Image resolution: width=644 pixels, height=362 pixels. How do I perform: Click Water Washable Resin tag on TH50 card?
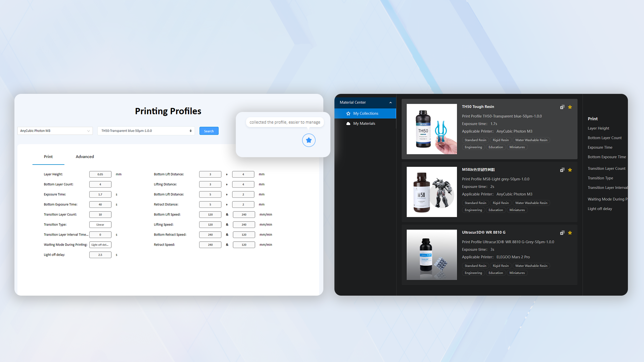click(x=531, y=140)
